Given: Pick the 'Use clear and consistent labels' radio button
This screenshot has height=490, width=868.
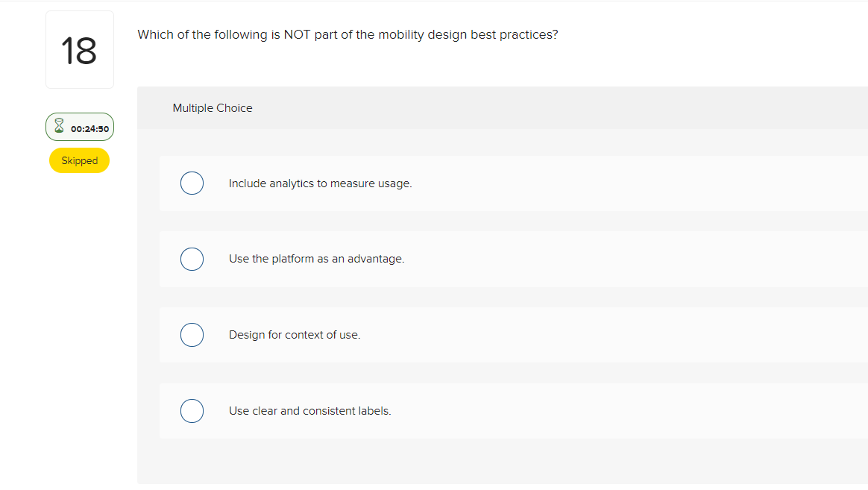Looking at the screenshot, I should [x=192, y=411].
